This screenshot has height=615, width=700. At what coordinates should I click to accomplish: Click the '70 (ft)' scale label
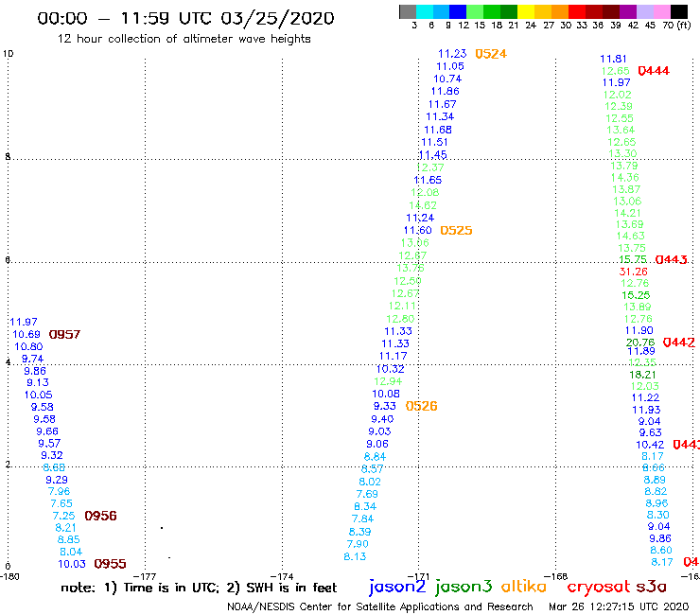click(676, 26)
